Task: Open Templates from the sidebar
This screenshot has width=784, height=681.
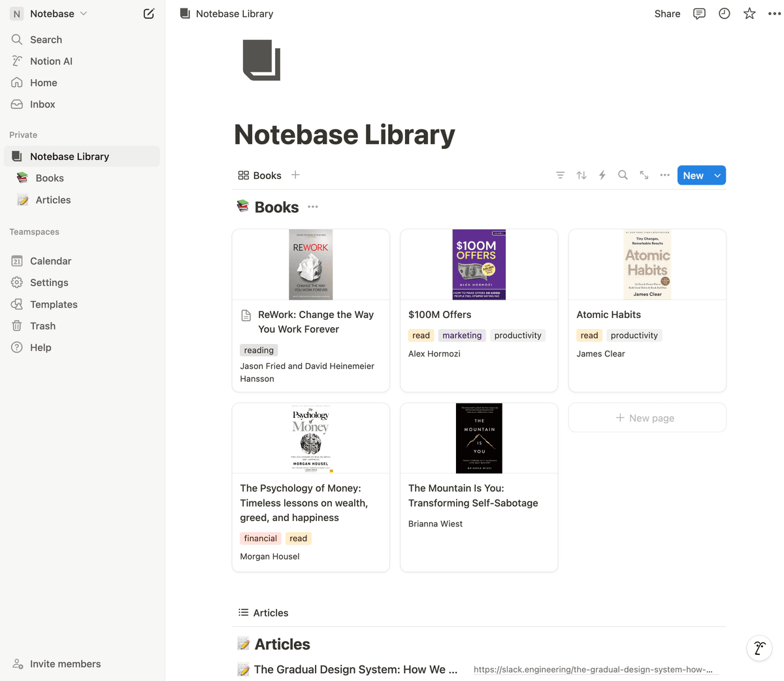Action: point(54,304)
